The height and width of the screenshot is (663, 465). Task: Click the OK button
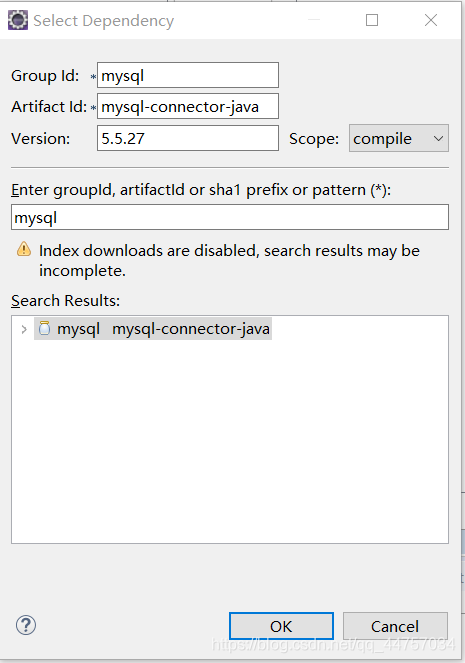coord(281,626)
